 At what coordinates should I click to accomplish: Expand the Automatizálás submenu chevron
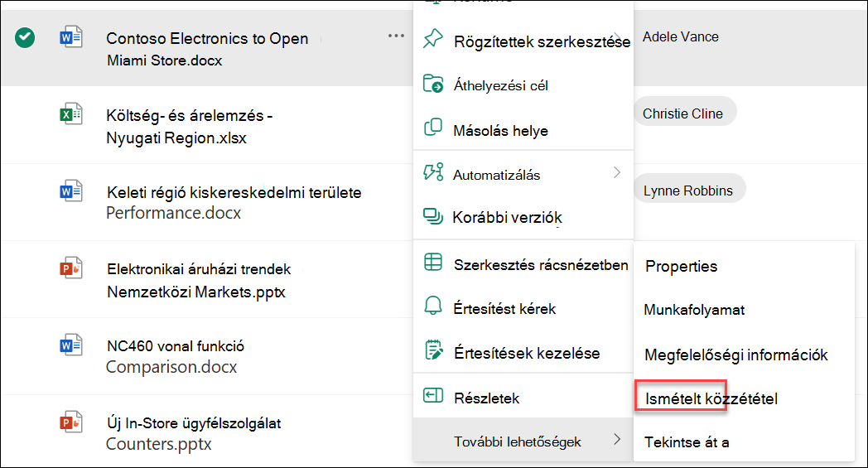click(x=617, y=173)
